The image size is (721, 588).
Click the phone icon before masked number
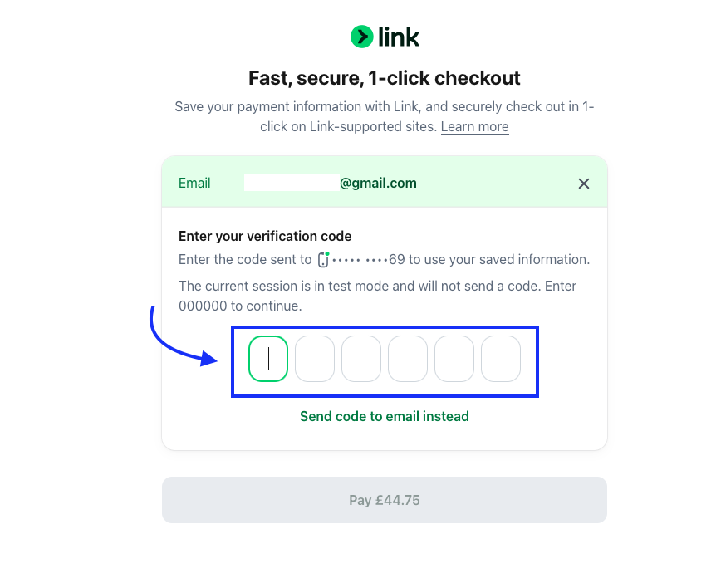tap(324, 259)
